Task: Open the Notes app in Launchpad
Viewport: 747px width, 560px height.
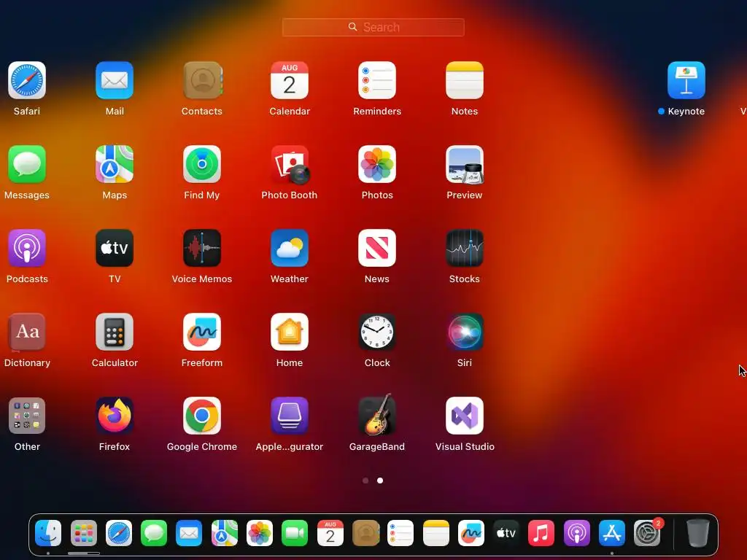Action: 465,80
